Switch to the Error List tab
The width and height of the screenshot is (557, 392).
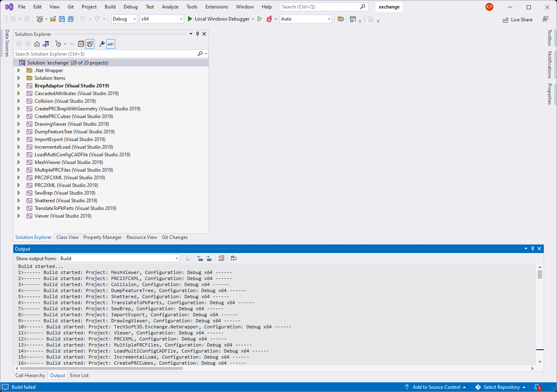tap(79, 375)
